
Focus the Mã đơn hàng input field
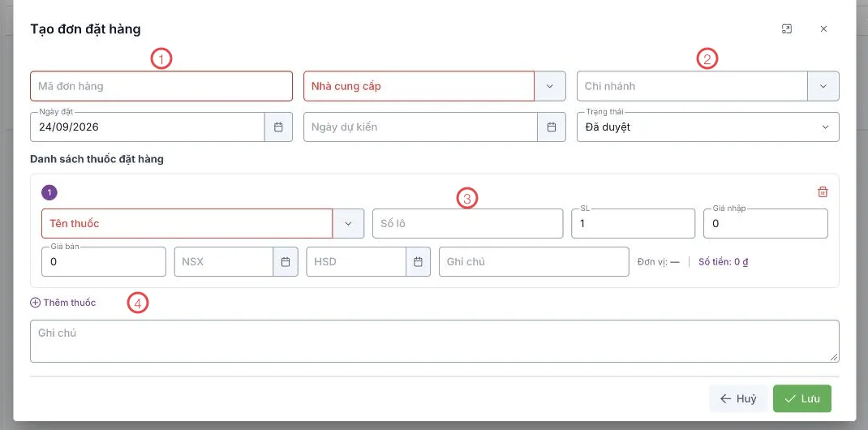click(x=161, y=86)
